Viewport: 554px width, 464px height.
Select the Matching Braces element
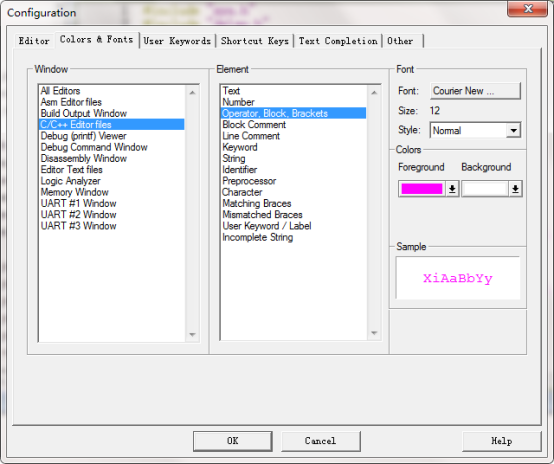293,204
